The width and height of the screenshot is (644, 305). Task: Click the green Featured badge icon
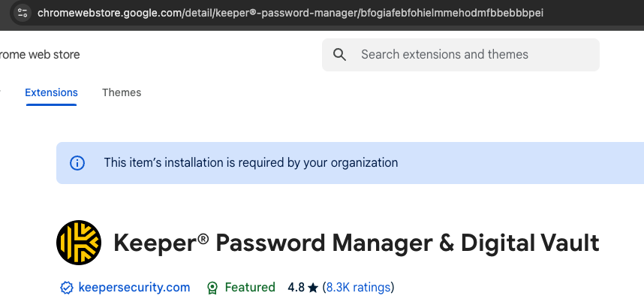tap(212, 288)
